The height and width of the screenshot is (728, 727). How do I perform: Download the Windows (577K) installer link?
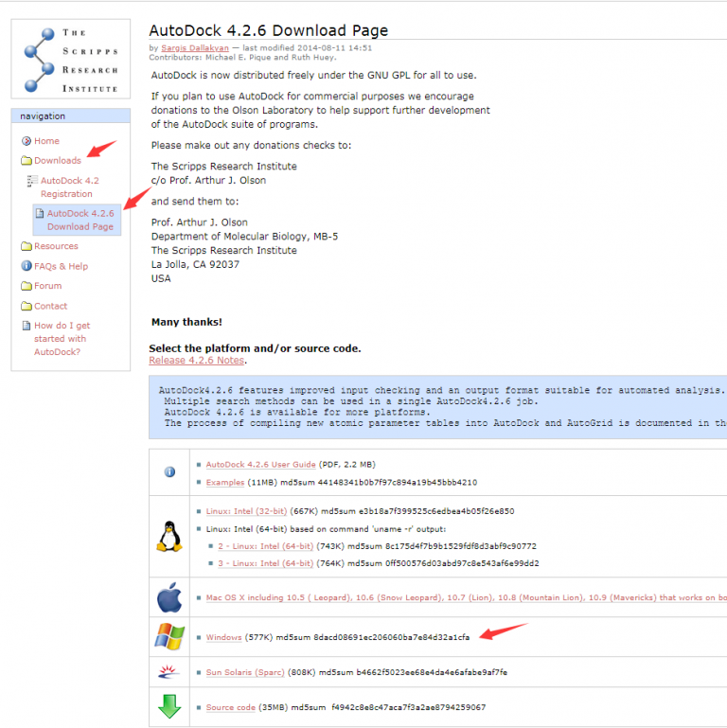[x=224, y=637]
